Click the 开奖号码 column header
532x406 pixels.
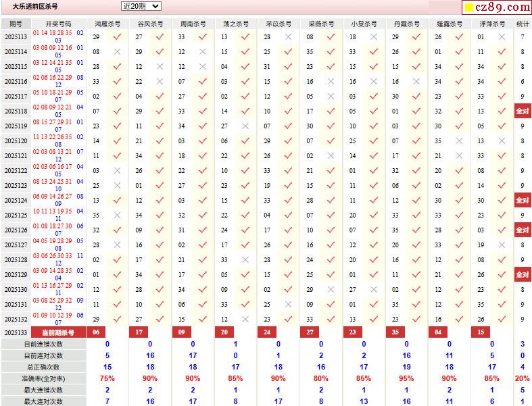(x=58, y=24)
